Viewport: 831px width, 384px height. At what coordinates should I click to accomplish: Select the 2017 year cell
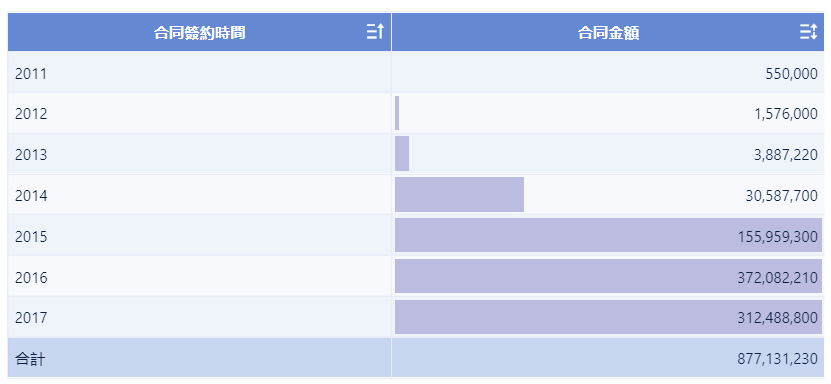[200, 317]
